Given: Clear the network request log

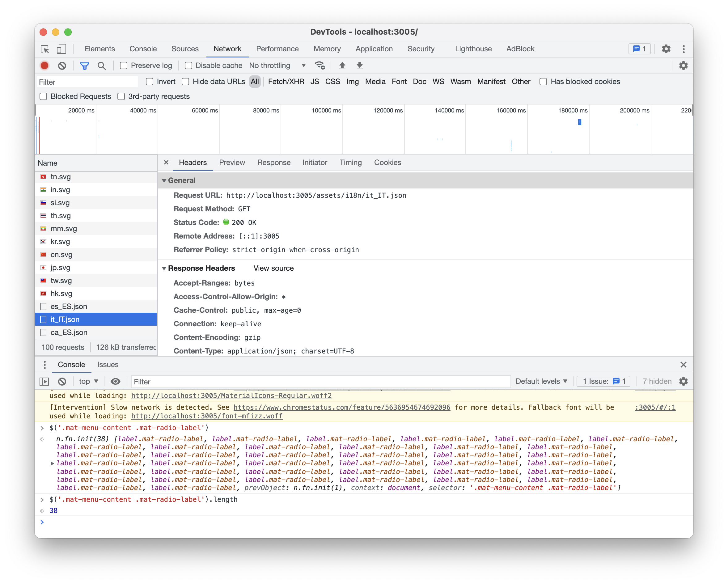Looking at the screenshot, I should pyautogui.click(x=62, y=66).
